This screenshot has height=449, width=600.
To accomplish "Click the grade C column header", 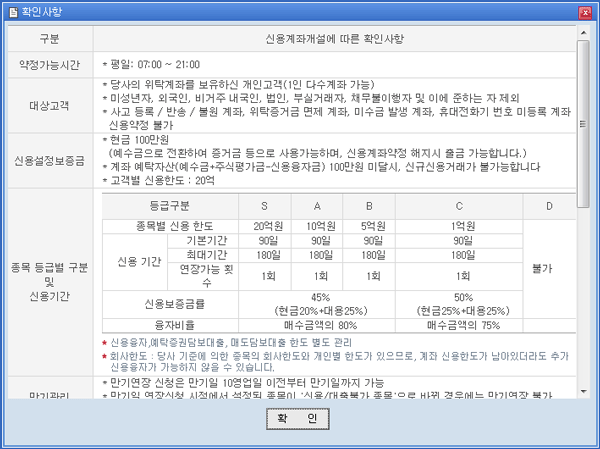I will [462, 205].
